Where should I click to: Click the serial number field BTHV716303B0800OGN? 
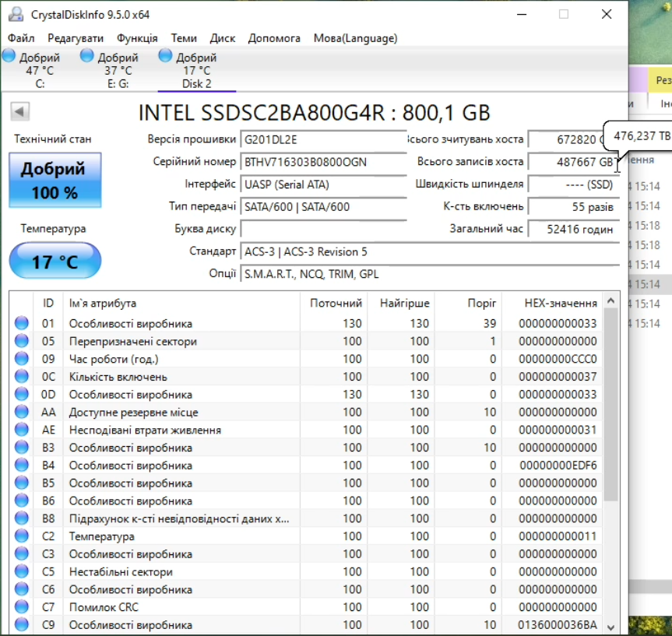coord(323,162)
